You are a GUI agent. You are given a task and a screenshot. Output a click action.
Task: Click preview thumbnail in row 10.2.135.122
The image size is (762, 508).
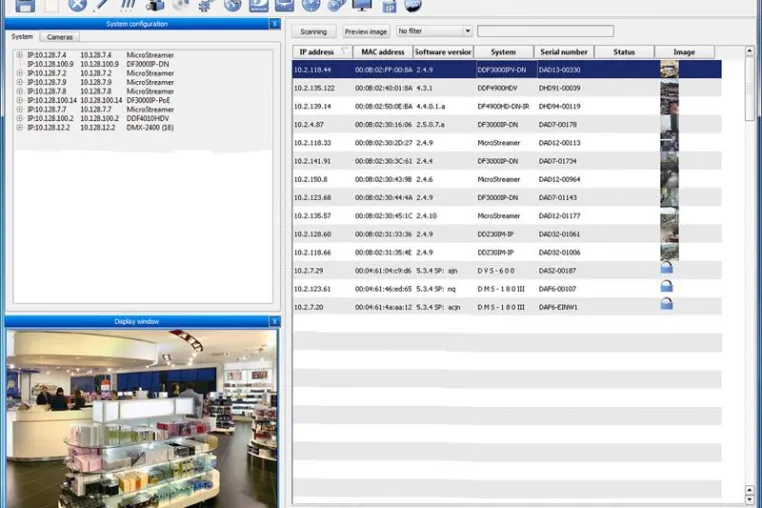click(x=669, y=88)
